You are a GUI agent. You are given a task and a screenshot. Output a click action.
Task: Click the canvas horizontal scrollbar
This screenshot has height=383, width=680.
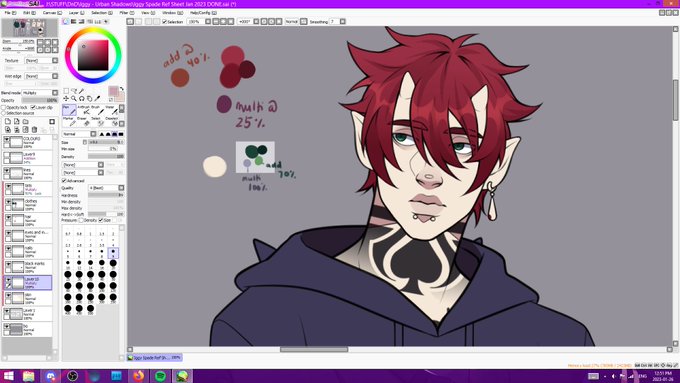click(314, 349)
